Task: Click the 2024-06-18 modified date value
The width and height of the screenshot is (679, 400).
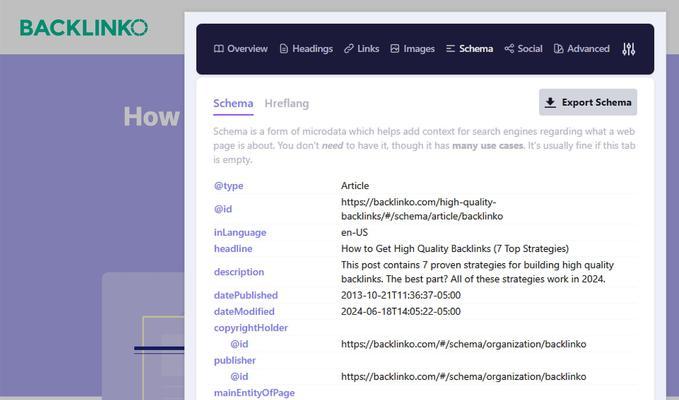Action: pos(401,311)
